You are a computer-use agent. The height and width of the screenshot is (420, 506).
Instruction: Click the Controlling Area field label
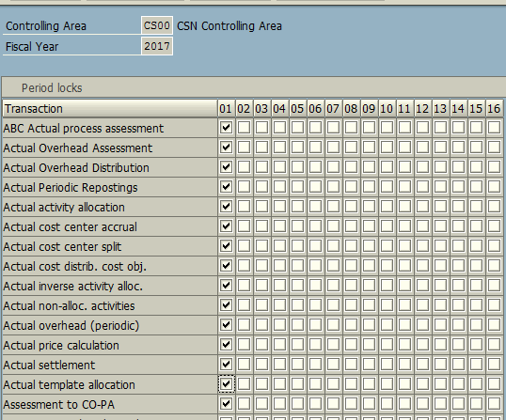point(46,25)
